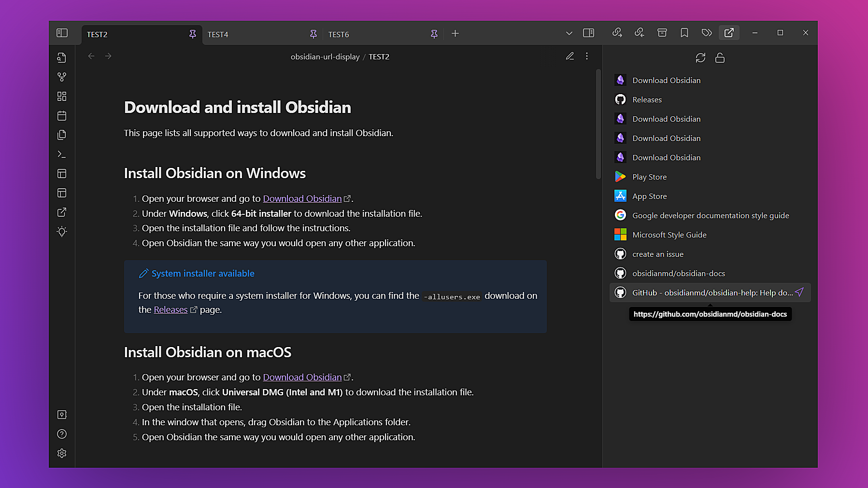Image resolution: width=868 pixels, height=488 pixels.
Task: Open Download Obsidian link under macOS section
Action: 302,377
